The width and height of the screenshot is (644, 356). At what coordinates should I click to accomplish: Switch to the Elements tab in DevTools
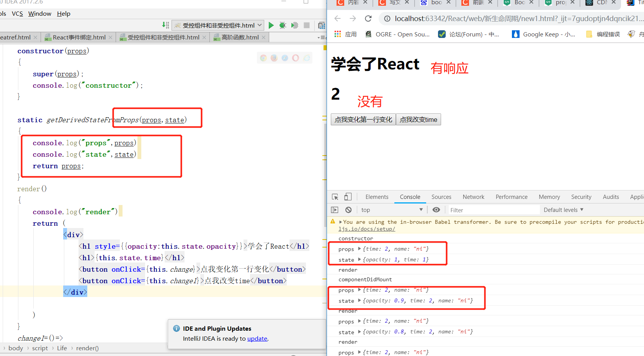(x=377, y=197)
